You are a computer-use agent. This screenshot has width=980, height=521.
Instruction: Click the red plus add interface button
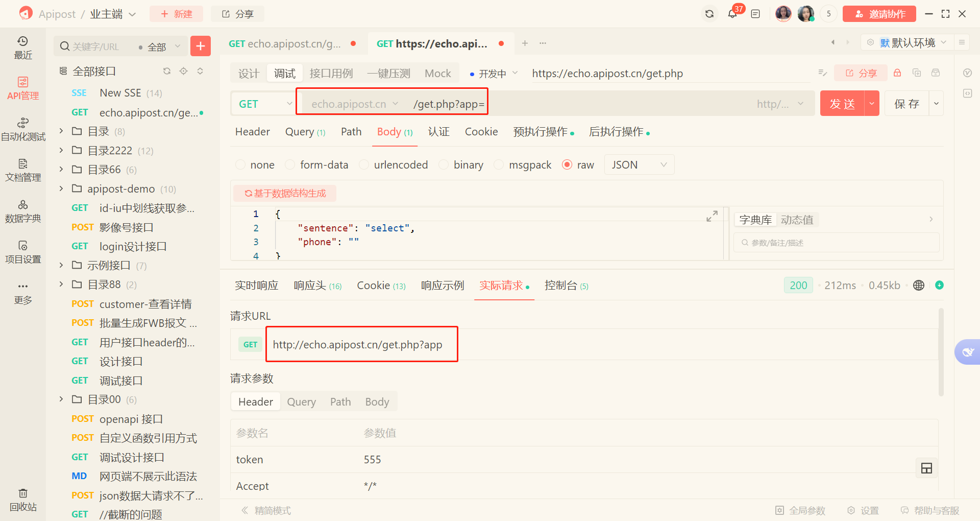201,46
